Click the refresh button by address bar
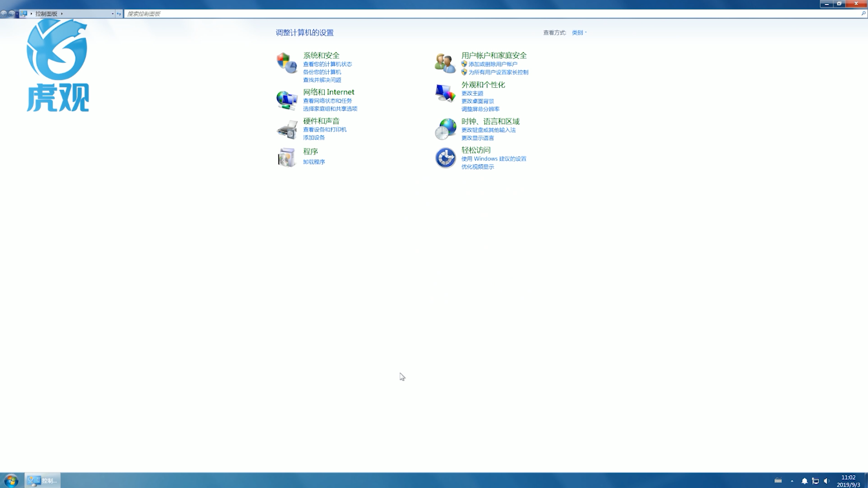The image size is (868, 488). click(119, 14)
